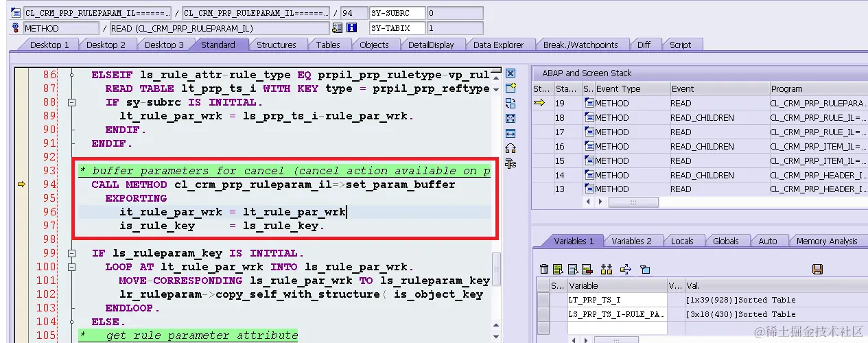The image size is (868, 343).
Task: Click the yellow boxes with arrows icon in Variables toolbar
Action: pos(607,270)
